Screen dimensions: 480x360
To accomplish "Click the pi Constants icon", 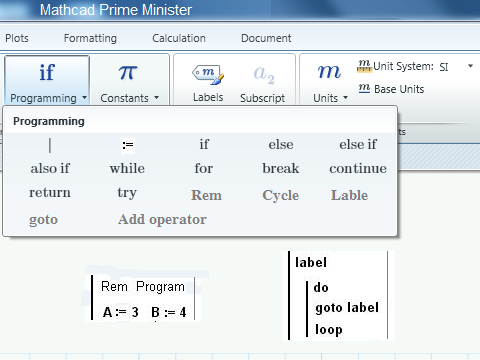I will point(128,72).
